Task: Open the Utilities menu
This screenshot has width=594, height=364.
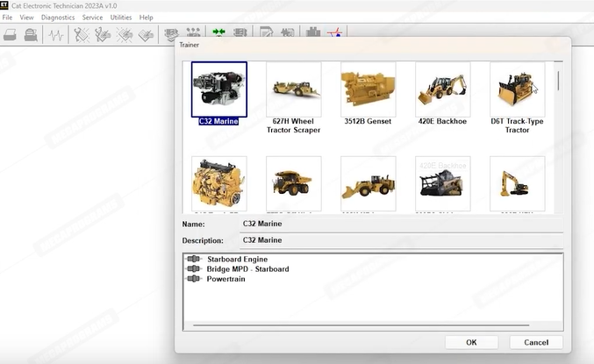Action: click(x=121, y=18)
